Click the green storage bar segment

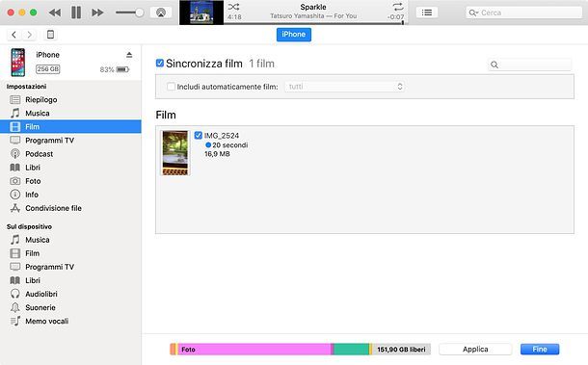pyautogui.click(x=351, y=350)
